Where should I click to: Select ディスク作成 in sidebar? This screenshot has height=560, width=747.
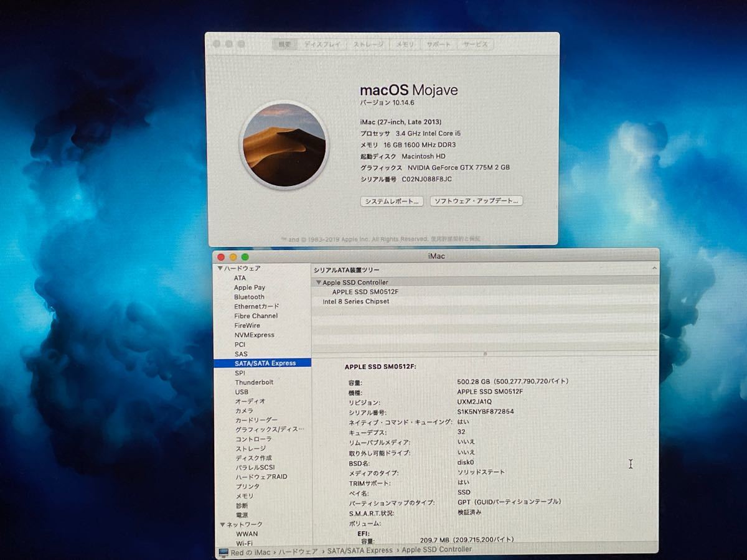point(253,458)
